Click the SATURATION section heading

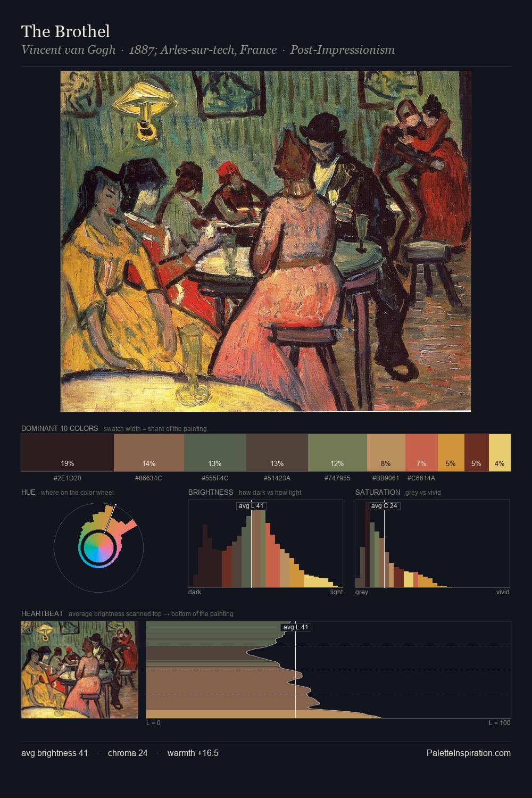[378, 492]
